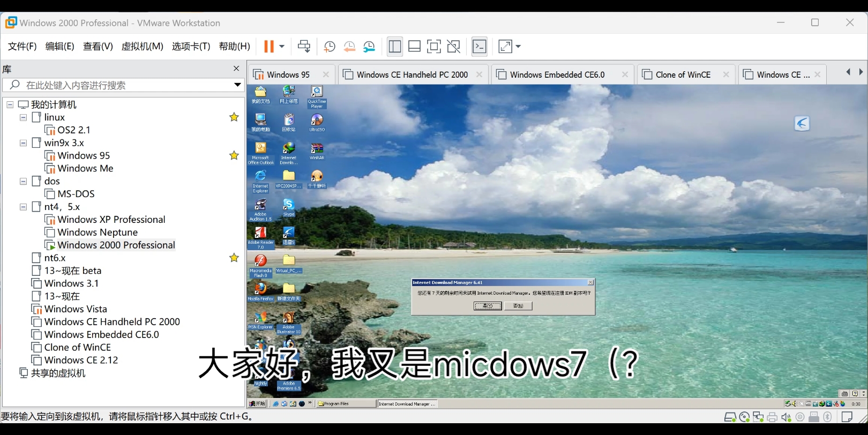Take a snapshot of this virtual machine
Screen dimensions: 868x435
(330, 47)
